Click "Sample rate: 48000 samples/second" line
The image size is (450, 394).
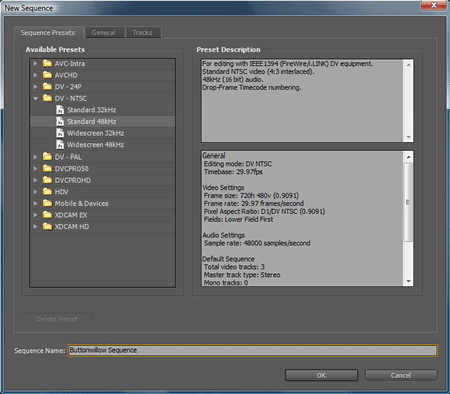tap(257, 243)
